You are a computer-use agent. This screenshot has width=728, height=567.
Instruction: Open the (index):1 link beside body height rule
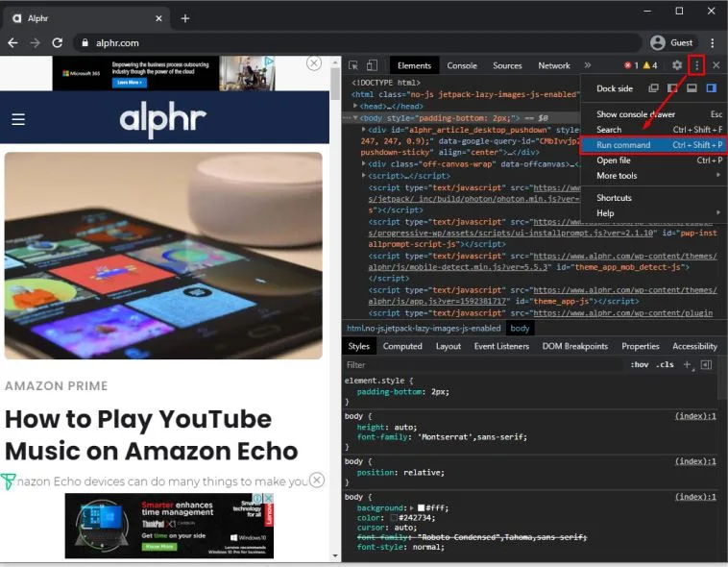[x=695, y=416]
